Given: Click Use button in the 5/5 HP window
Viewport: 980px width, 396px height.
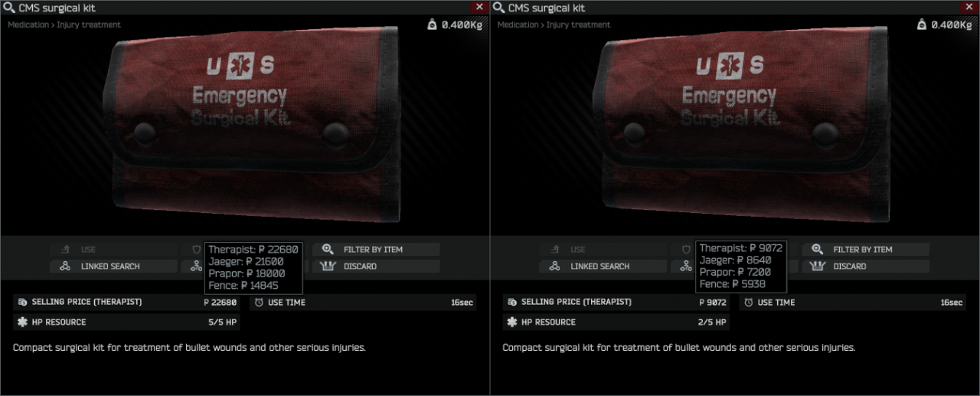Looking at the screenshot, I should [x=113, y=250].
